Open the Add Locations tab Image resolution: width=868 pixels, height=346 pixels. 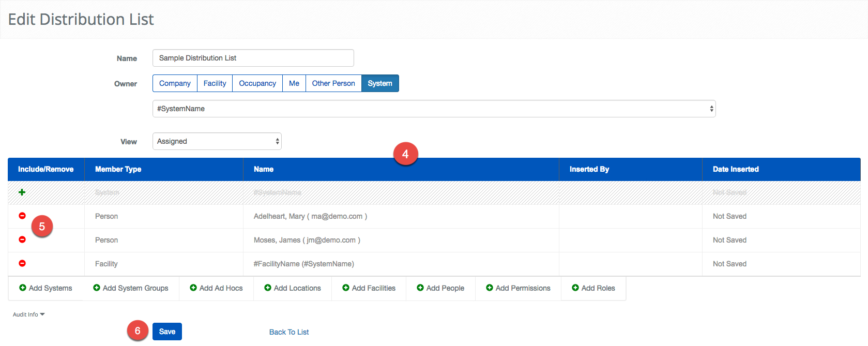[x=293, y=288]
